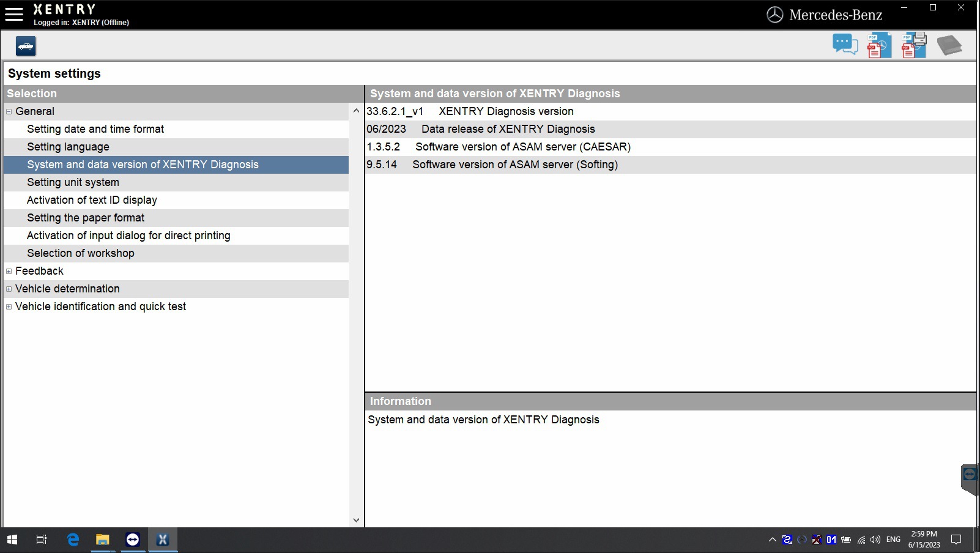The image size is (980, 553).
Task: Click the PDF print icon with printer
Action: point(914,45)
